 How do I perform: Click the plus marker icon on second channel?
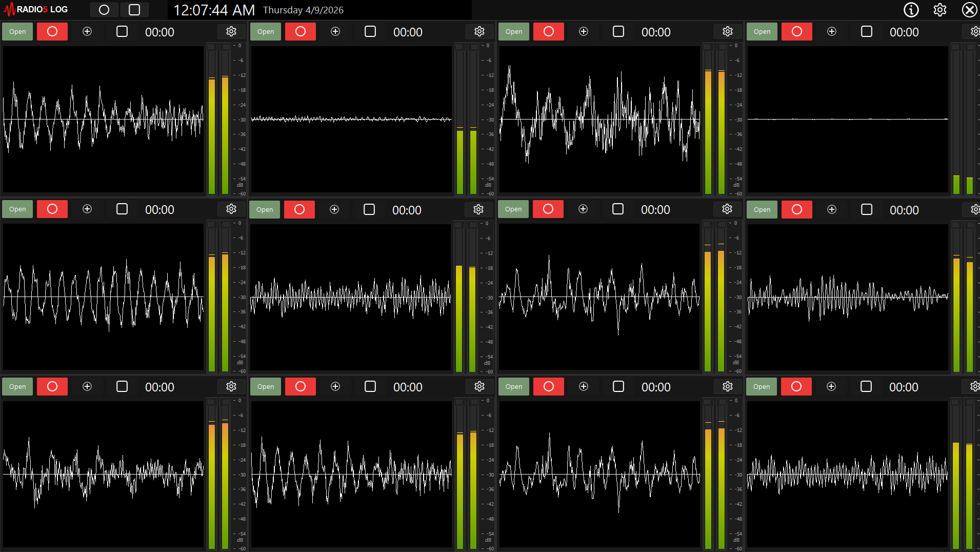pyautogui.click(x=335, y=32)
